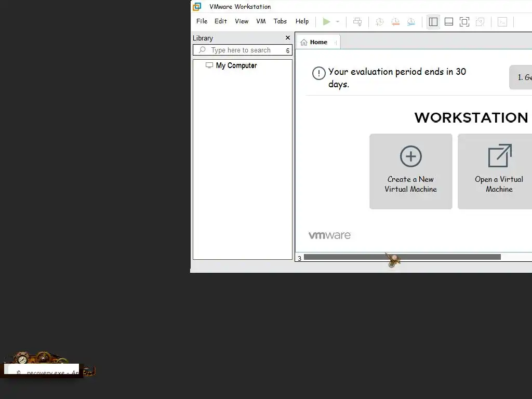
Task: Close the Library panel
Action: point(288,37)
